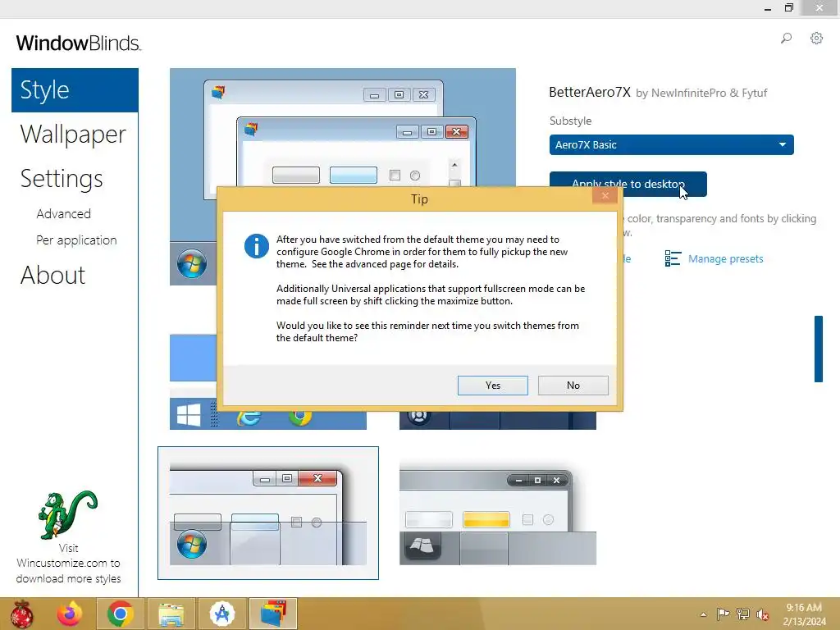Click the search magnifier icon

coord(786,38)
